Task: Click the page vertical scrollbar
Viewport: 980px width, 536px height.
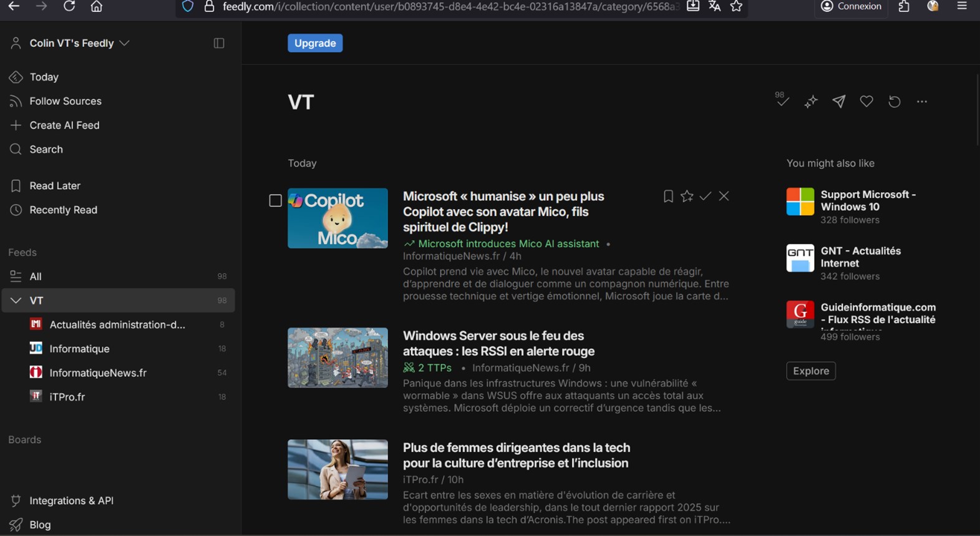Action: 977,110
